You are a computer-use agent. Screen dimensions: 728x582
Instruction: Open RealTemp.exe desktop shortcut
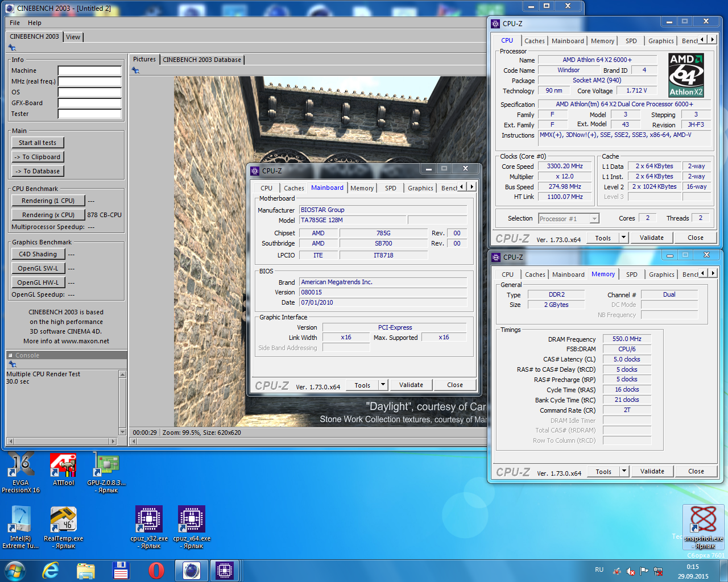click(63, 527)
